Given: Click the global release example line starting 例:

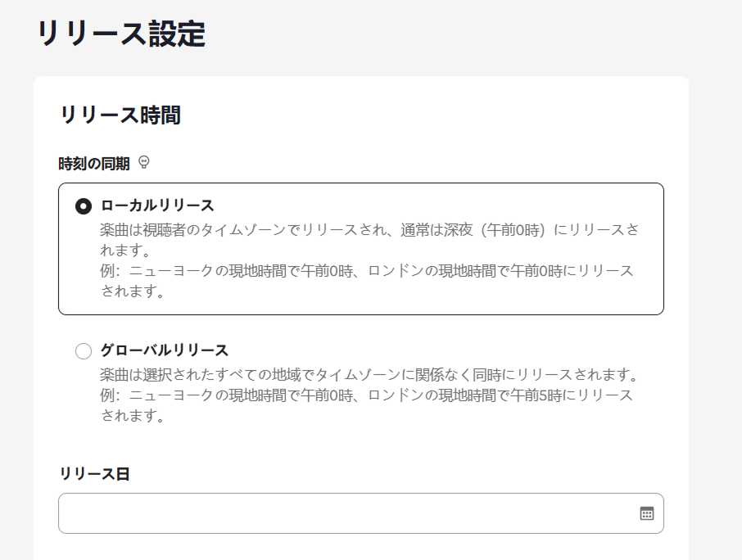Looking at the screenshot, I should click(x=367, y=405).
